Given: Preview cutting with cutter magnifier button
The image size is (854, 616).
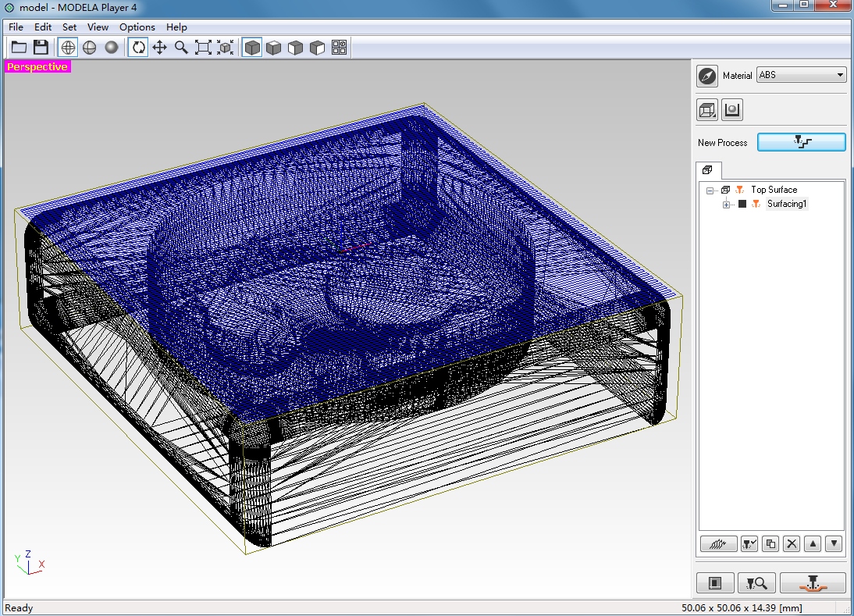Looking at the screenshot, I should [x=756, y=583].
